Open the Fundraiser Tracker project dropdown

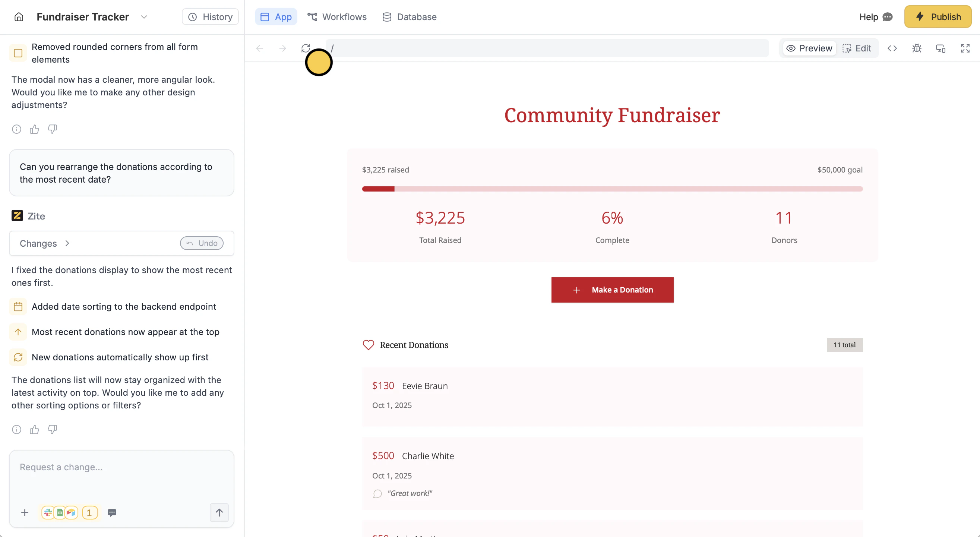144,17
